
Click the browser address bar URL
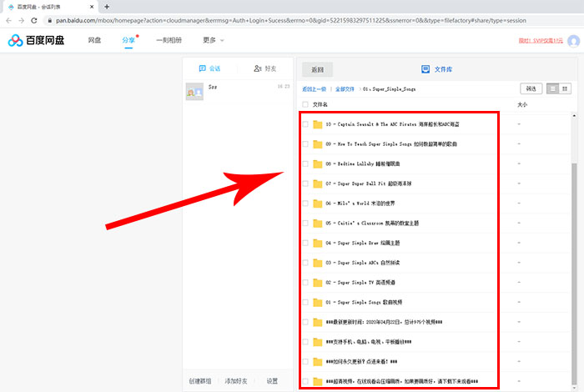tap(291, 21)
